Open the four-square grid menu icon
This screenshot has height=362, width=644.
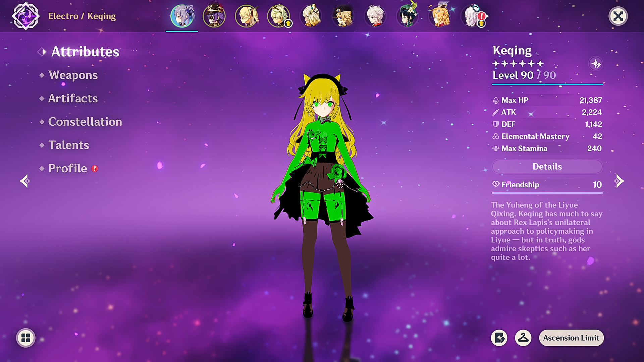pos(26,338)
